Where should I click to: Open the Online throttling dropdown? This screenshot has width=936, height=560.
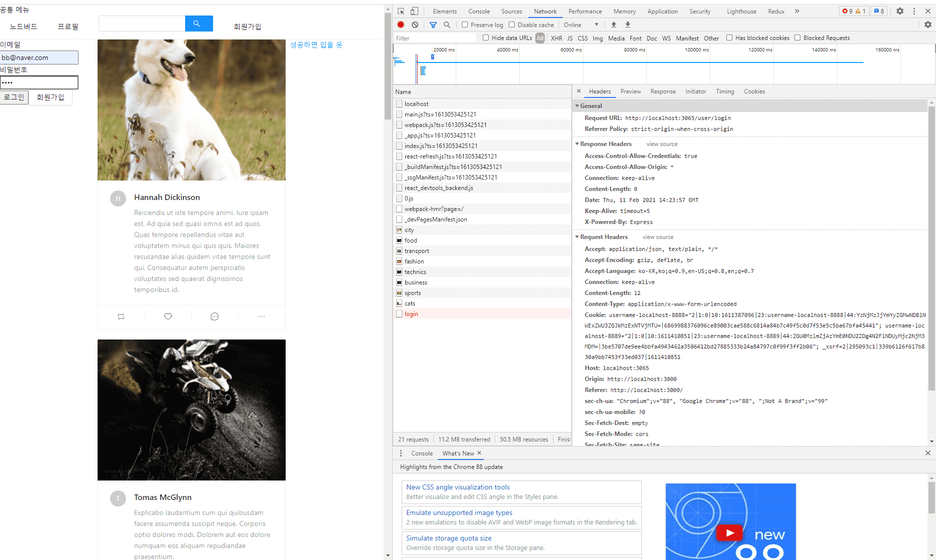(581, 24)
